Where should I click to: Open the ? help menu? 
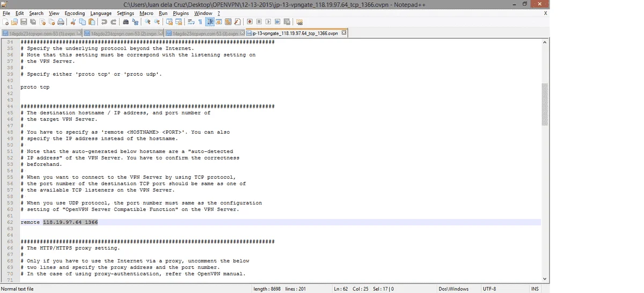pos(219,13)
